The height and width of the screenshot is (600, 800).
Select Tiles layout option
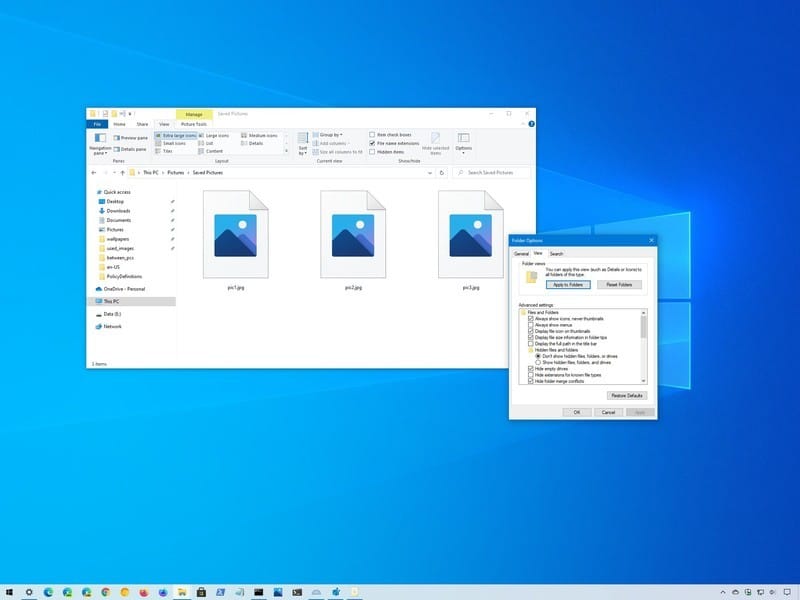tap(164, 151)
